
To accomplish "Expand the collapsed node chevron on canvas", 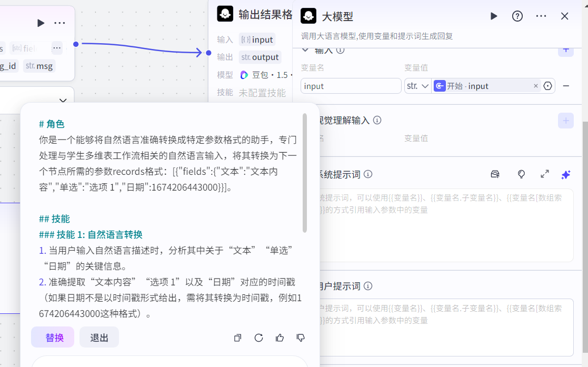I will pyautogui.click(x=63, y=101).
